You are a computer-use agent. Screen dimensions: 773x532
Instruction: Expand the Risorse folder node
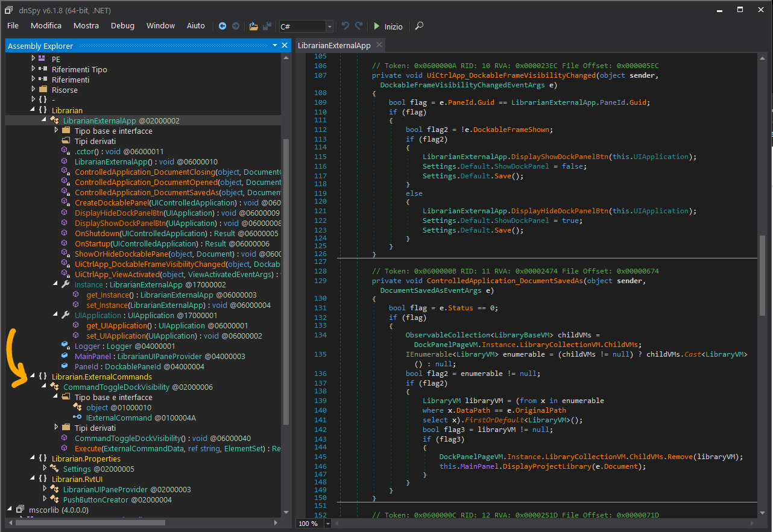pos(33,90)
